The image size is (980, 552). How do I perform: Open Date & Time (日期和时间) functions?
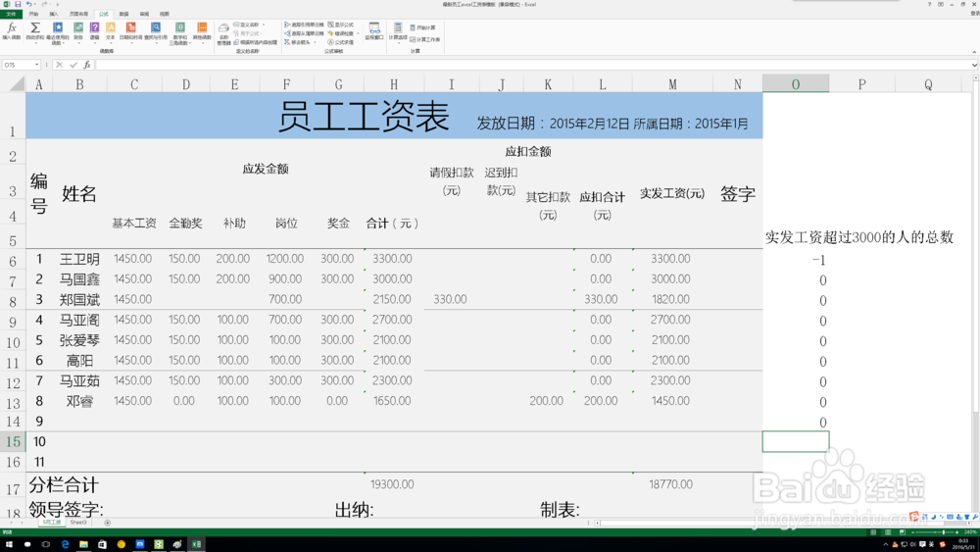pos(130,32)
